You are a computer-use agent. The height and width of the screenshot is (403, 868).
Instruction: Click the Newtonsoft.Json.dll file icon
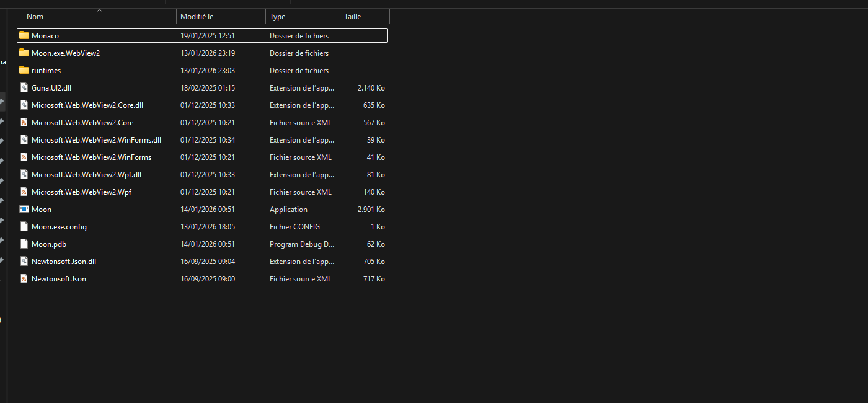[24, 261]
